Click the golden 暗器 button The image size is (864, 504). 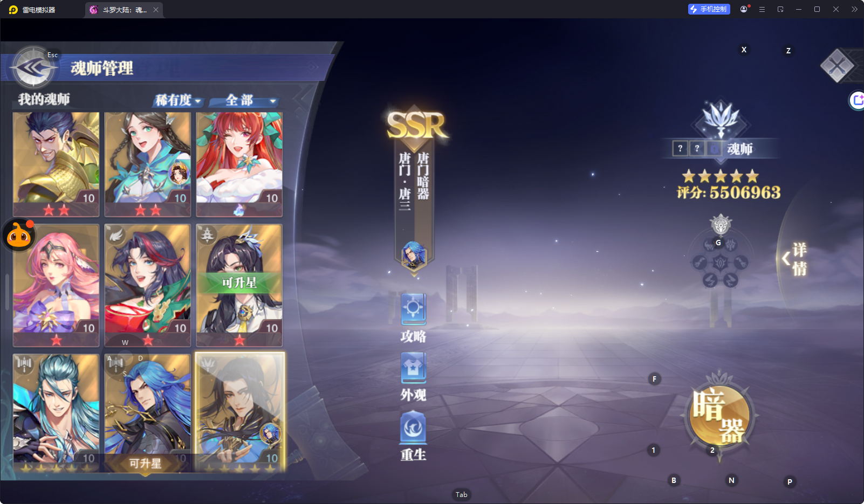point(719,416)
